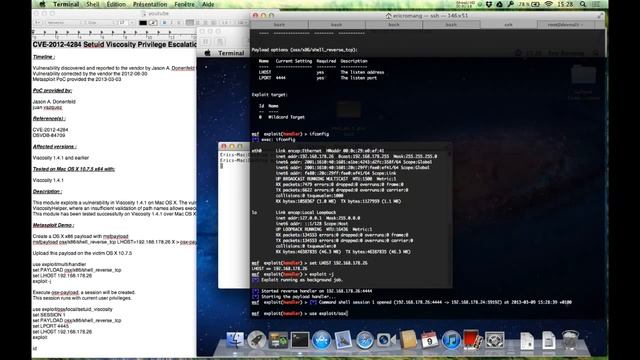
Task: Open the Terminal icon in the Dock
Action: click(300, 340)
